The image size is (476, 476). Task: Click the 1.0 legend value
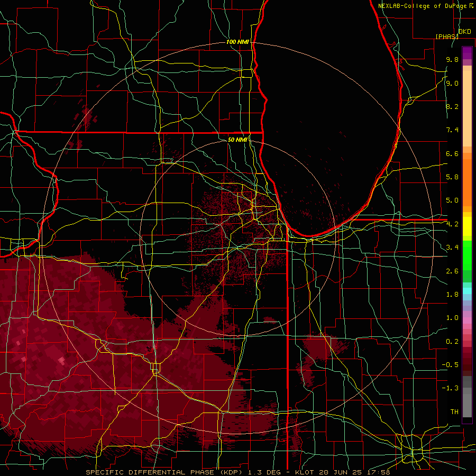click(452, 318)
